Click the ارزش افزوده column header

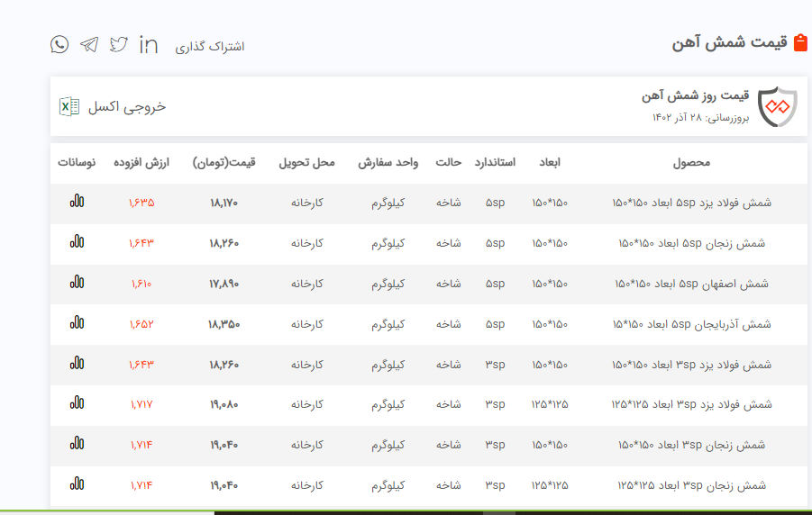point(142,163)
